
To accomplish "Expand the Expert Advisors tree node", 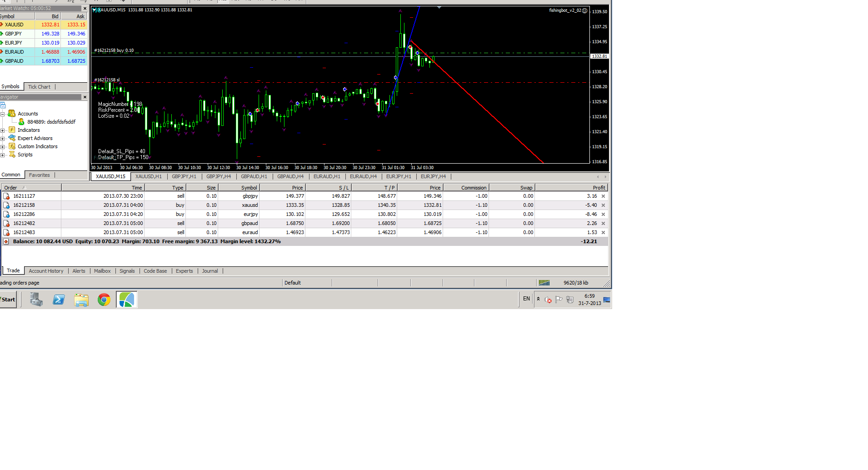I will click(3, 138).
